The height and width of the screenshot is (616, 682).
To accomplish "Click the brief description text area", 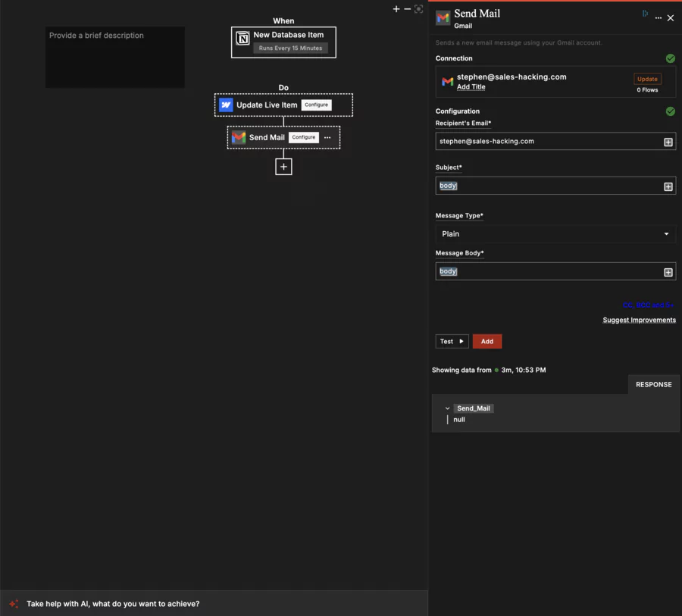I will [115, 58].
